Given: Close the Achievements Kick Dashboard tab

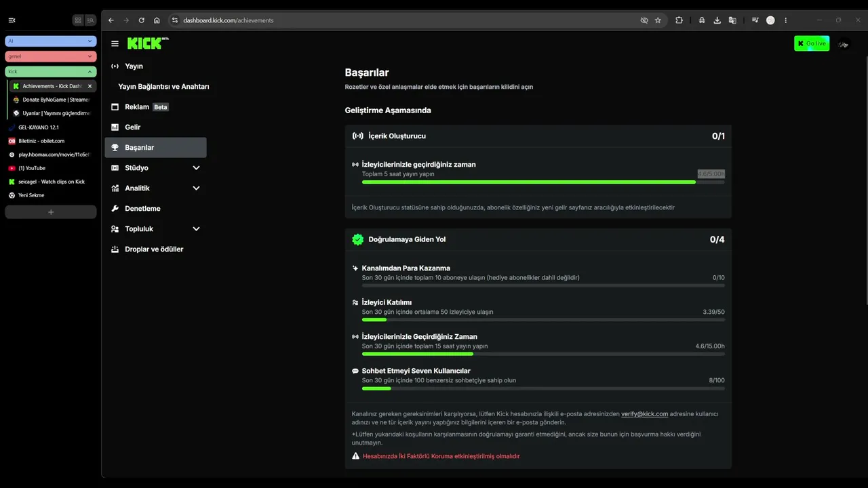Looking at the screenshot, I should click(x=90, y=86).
